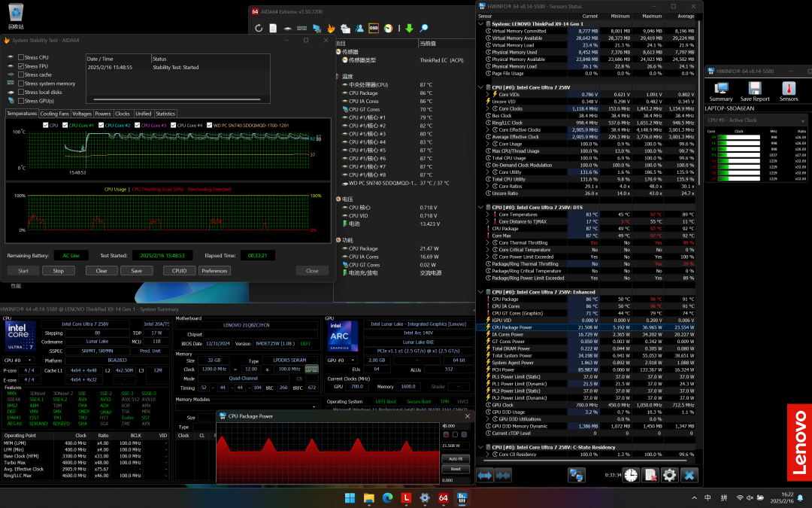Open the AIDA64 gear settings list icon
The width and height of the screenshot is (812, 508).
point(345,28)
